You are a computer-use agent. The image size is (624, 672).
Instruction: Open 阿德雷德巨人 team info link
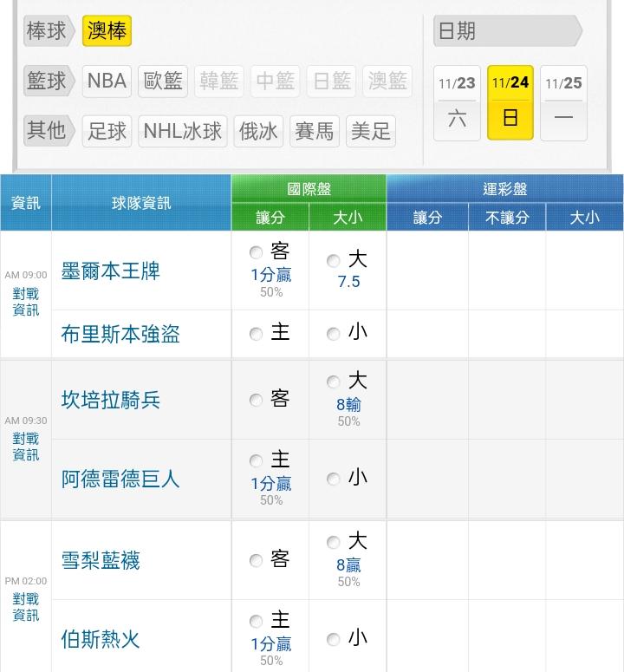click(x=120, y=479)
